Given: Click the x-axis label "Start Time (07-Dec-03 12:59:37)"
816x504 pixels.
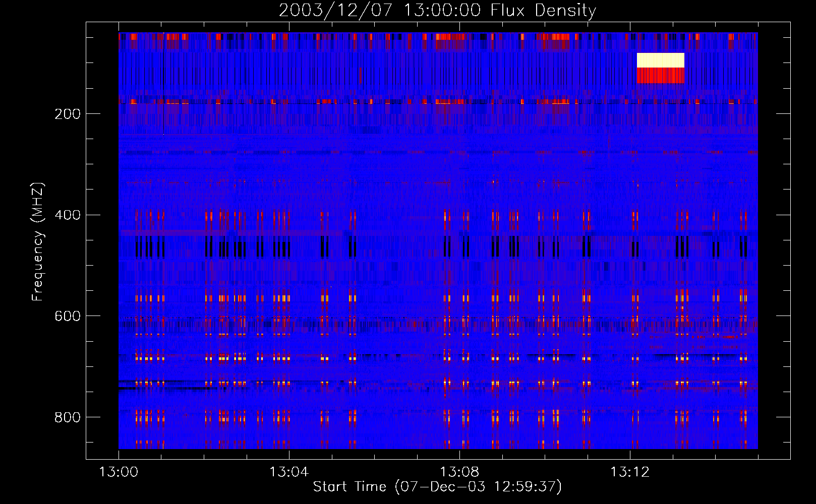Looking at the screenshot, I should (x=437, y=486).
